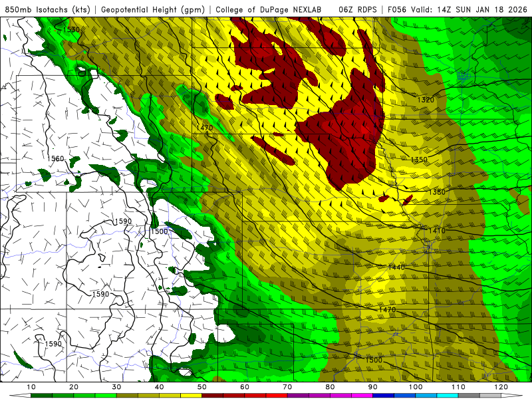The height and width of the screenshot is (399, 532).
Task: Click the 90 label on the color scale
Action: click(373, 387)
